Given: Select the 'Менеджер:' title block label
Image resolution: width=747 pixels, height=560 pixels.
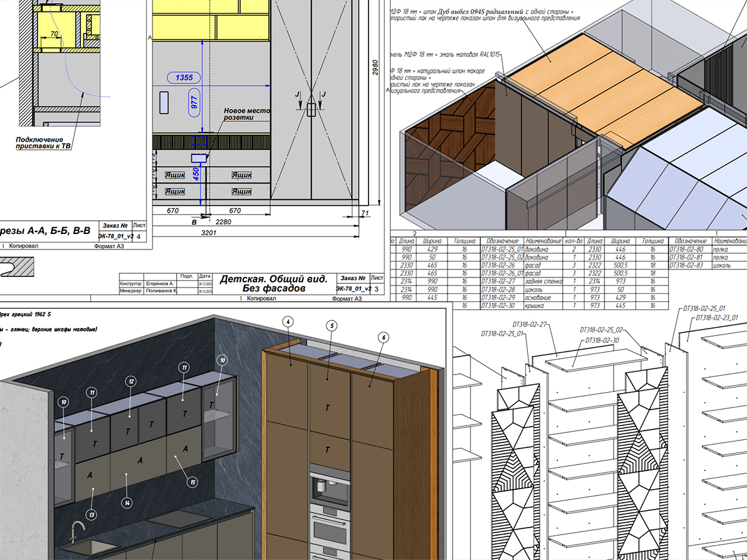Looking at the screenshot, I should [x=130, y=291].
